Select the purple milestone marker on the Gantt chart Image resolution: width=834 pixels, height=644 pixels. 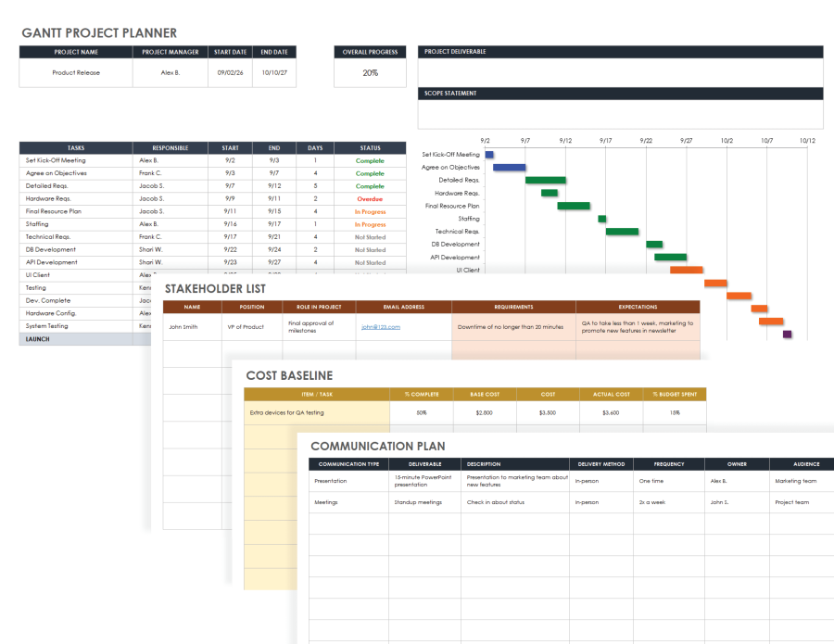(786, 333)
